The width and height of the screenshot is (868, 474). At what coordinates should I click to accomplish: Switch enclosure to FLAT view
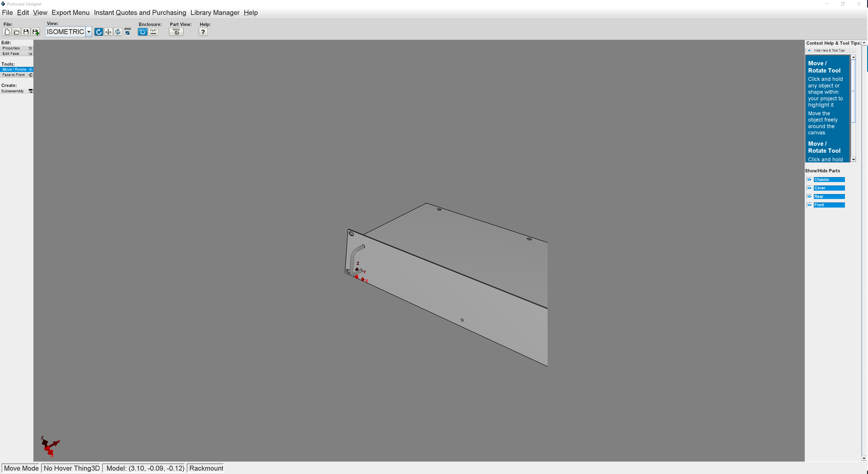[x=153, y=32]
